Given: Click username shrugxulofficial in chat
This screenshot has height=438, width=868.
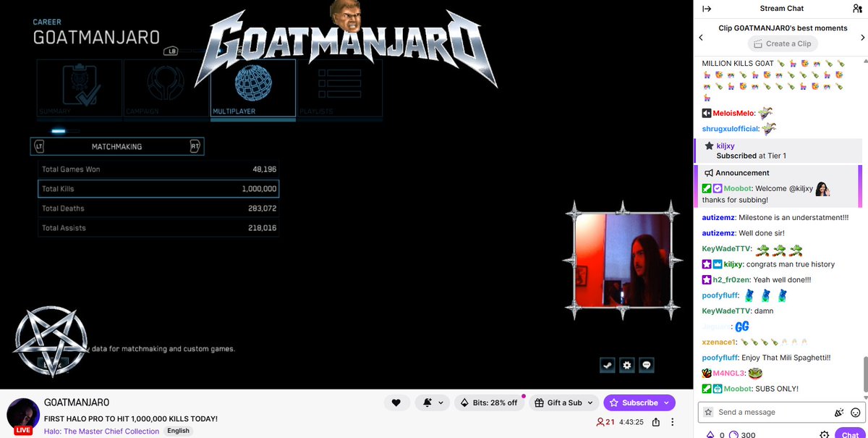Looking at the screenshot, I should 730,129.
